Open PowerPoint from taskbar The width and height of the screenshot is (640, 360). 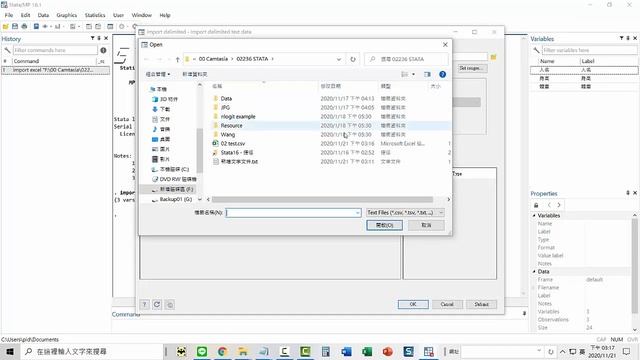point(387,351)
